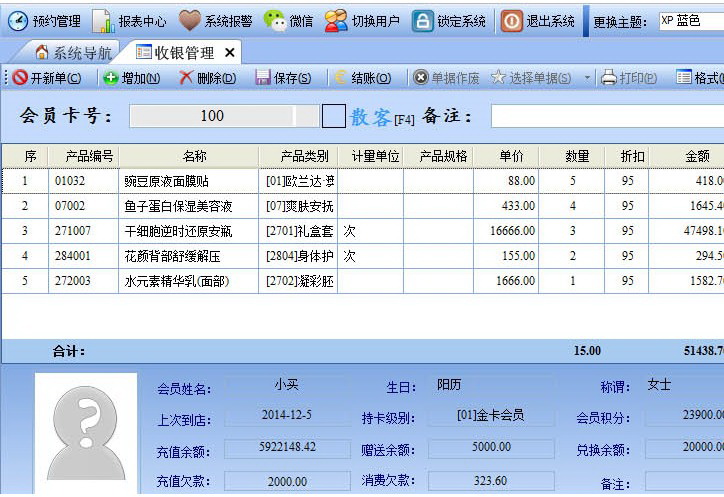Open the 微信 WeChat icon
Image resolution: width=724 pixels, height=497 pixels.
click(x=275, y=21)
